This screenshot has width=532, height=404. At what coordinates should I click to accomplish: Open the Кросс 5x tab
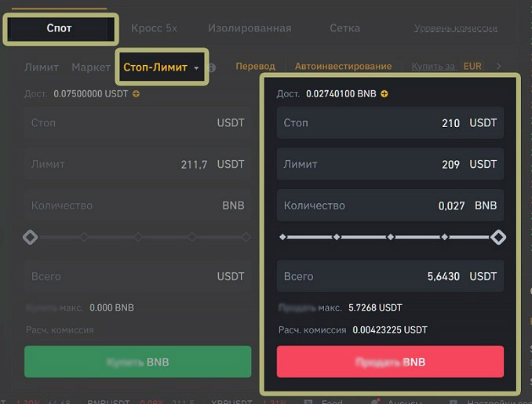154,28
